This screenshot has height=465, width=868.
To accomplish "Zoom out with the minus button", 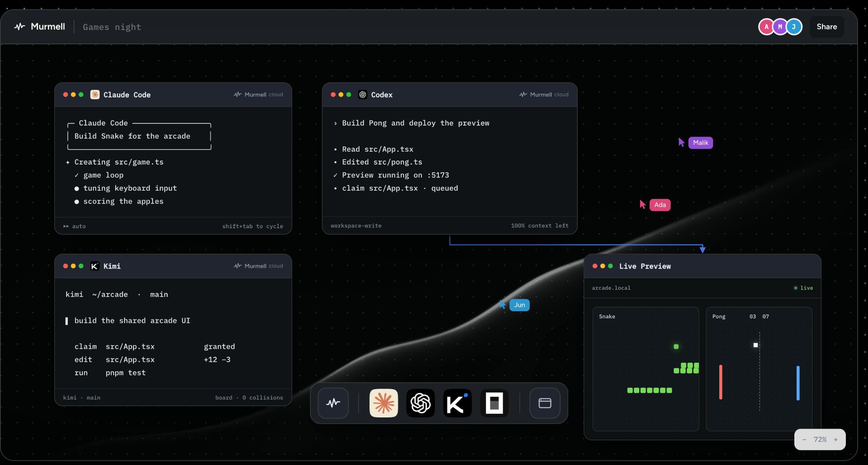I will tap(804, 440).
